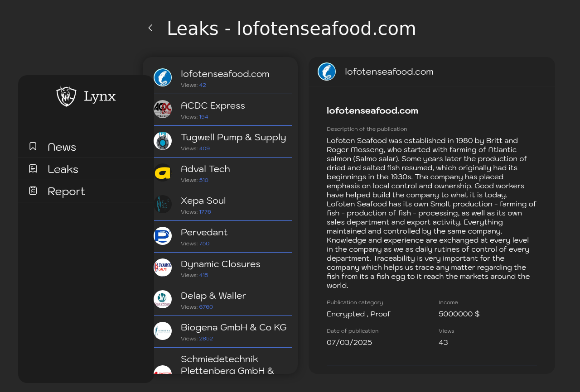The image size is (580, 392).
Task: Click the ACDC Express logo thumbnail
Action: [163, 109]
